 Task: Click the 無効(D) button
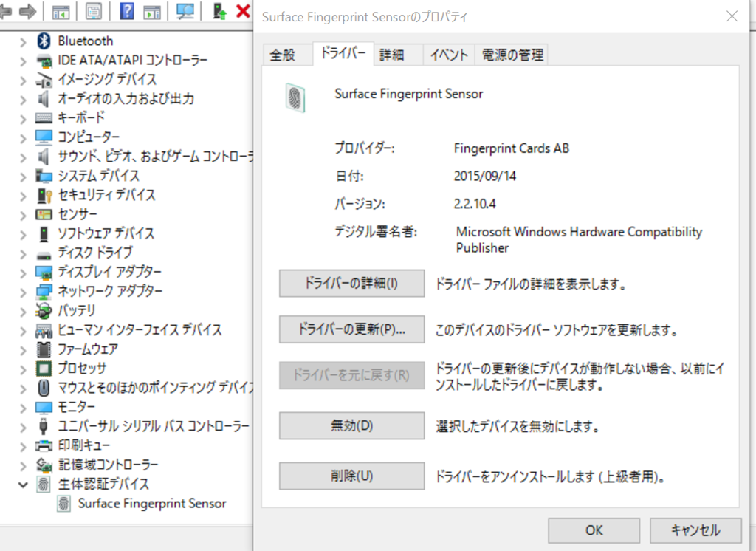point(351,425)
